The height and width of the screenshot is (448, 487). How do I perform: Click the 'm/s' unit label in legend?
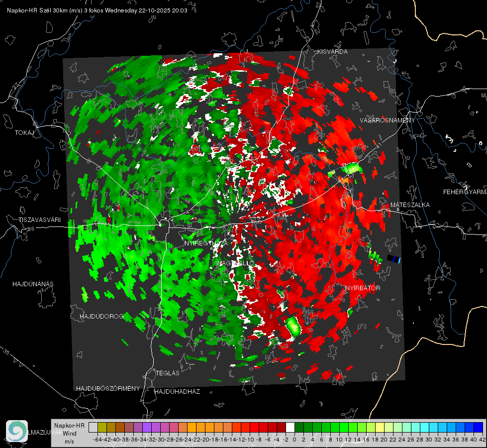click(x=69, y=442)
